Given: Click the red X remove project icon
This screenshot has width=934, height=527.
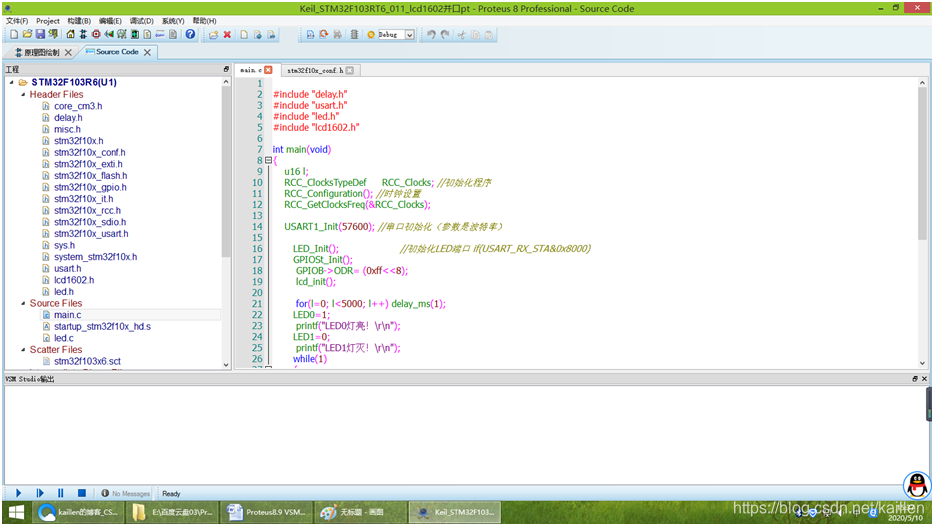Looking at the screenshot, I should point(227,35).
